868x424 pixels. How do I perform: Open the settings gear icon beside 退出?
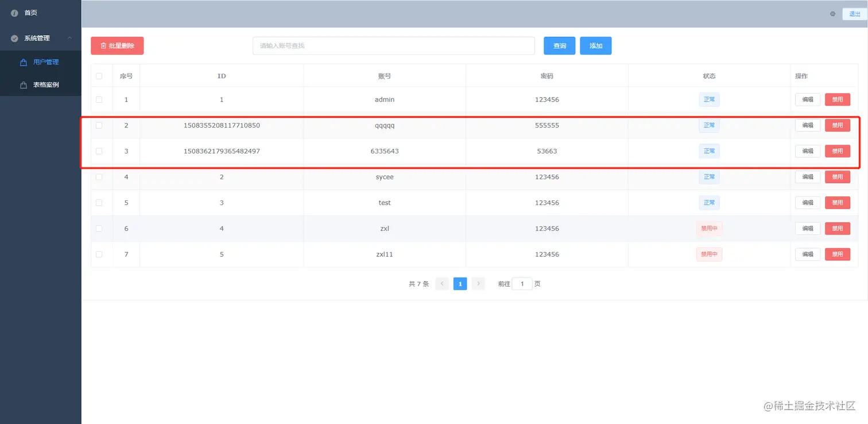(832, 14)
